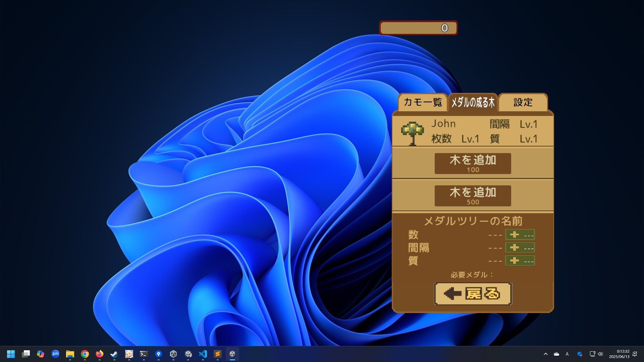
Task: Open Sublime Text from taskbar
Action: pyautogui.click(x=217, y=354)
